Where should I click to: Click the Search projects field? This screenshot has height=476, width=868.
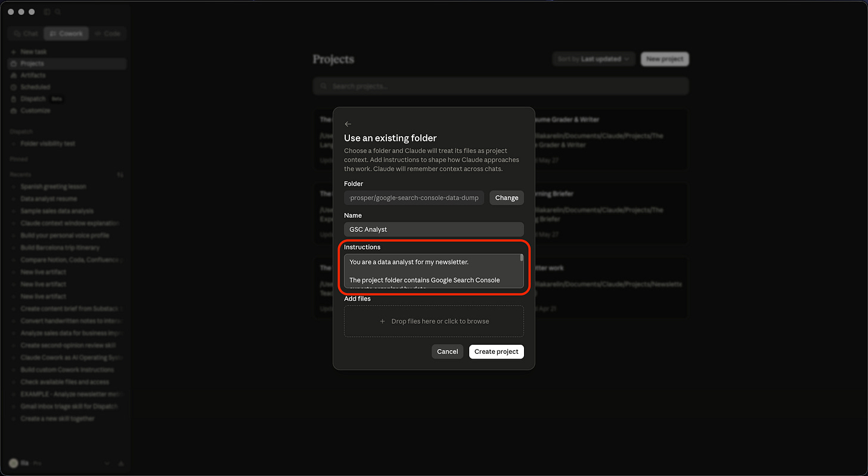501,86
